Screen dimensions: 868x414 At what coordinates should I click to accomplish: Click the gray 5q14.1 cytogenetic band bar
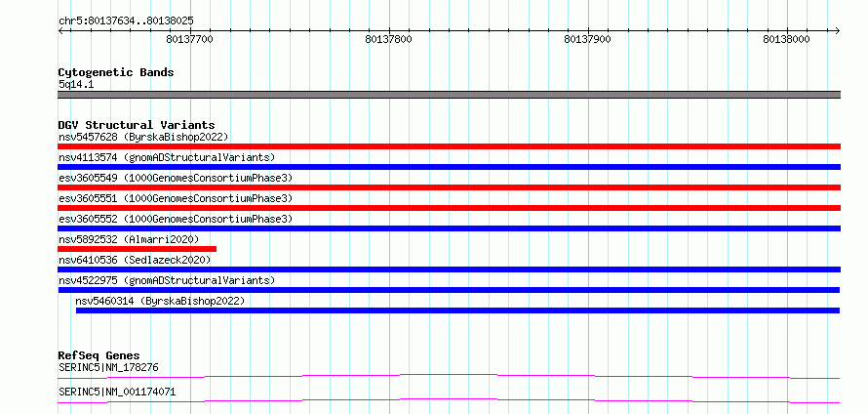pyautogui.click(x=449, y=95)
